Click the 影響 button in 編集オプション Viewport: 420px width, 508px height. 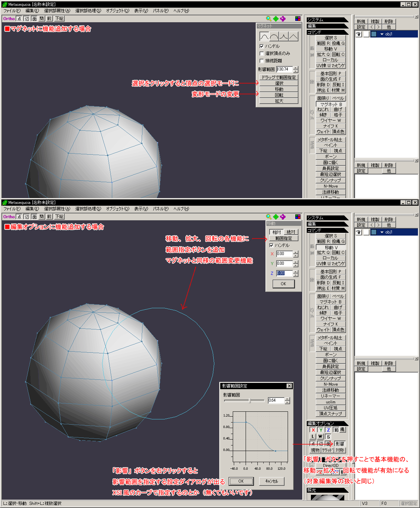(x=340, y=444)
